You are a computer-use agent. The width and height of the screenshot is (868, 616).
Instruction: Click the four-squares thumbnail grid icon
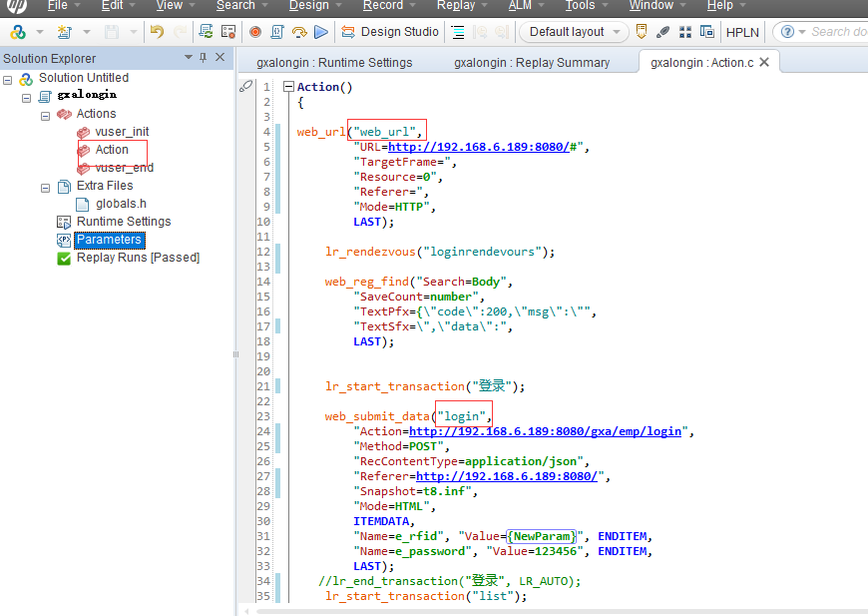coord(685,32)
